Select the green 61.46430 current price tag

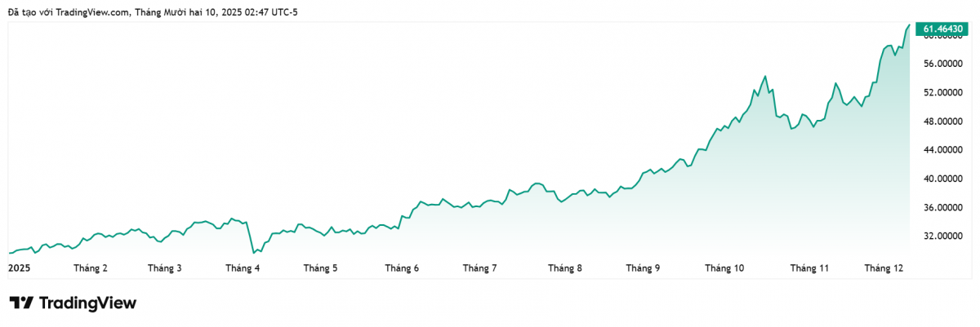[943, 29]
